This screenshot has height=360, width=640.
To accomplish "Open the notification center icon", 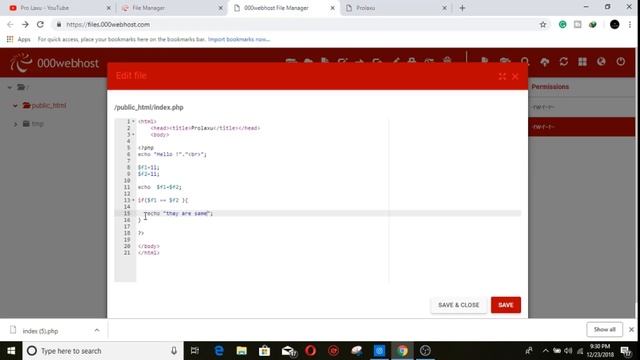I will click(x=626, y=351).
